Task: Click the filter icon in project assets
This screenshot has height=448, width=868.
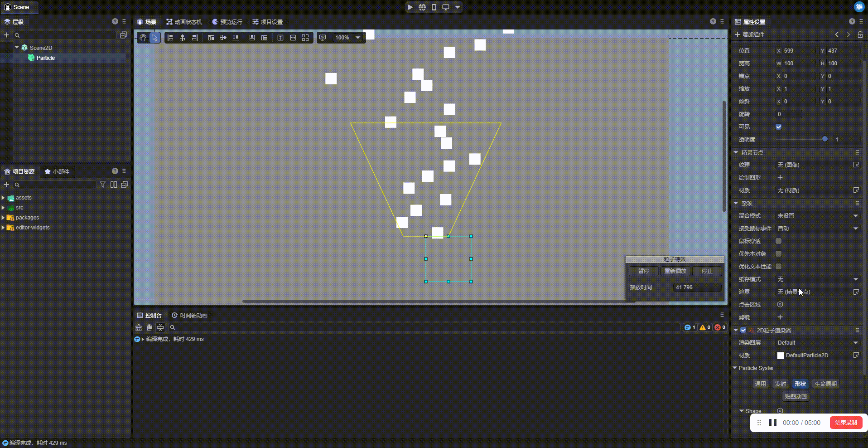Action: click(x=103, y=185)
